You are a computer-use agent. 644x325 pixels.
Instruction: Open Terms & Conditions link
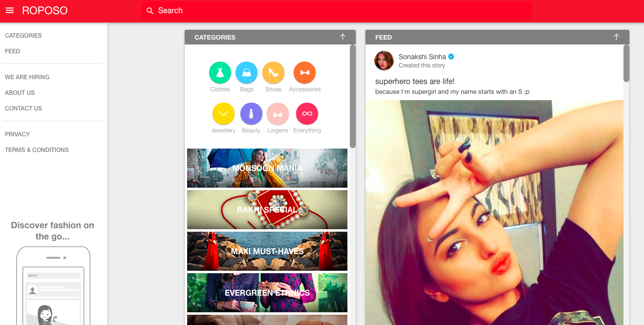[x=37, y=150]
